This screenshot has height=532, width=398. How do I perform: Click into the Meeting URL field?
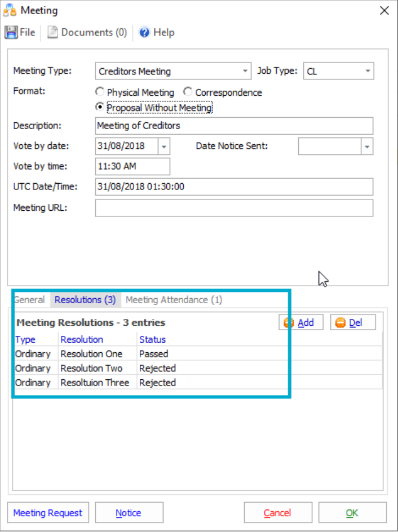(x=234, y=208)
